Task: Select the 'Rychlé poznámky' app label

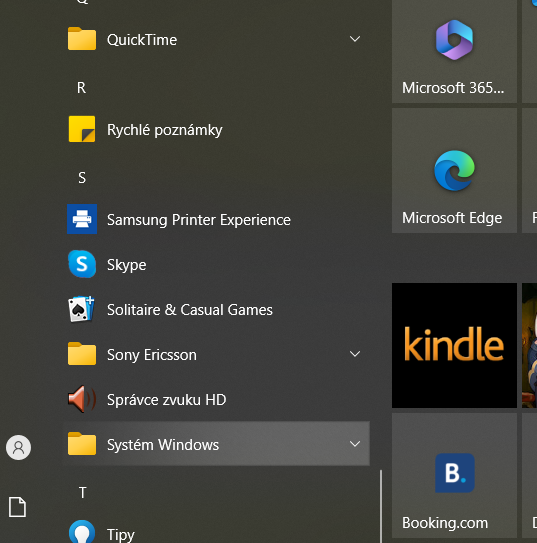Action: (x=164, y=130)
